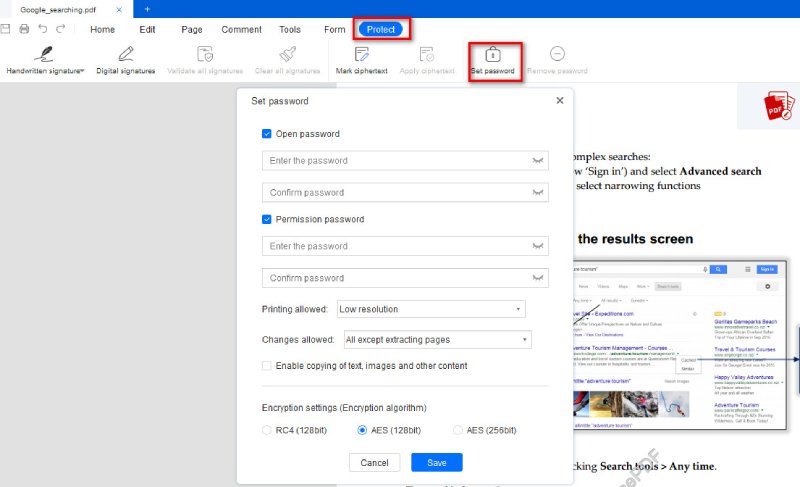Screen dimensions: 800x487
Task: Switch to the Protect tab
Action: [x=381, y=30]
